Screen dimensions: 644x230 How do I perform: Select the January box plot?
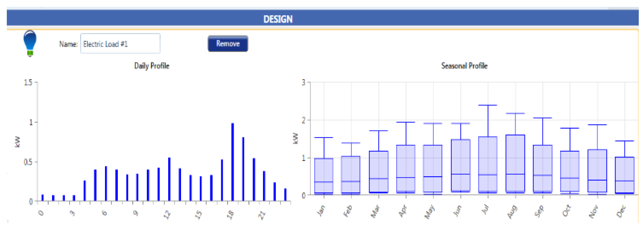point(324,176)
